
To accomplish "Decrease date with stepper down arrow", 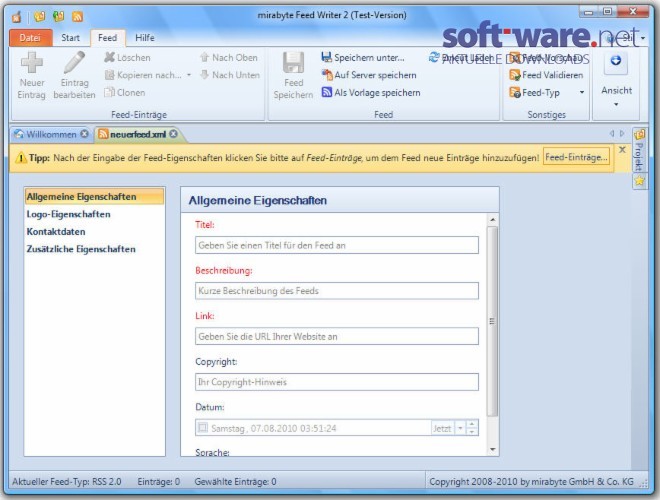I will (472, 432).
